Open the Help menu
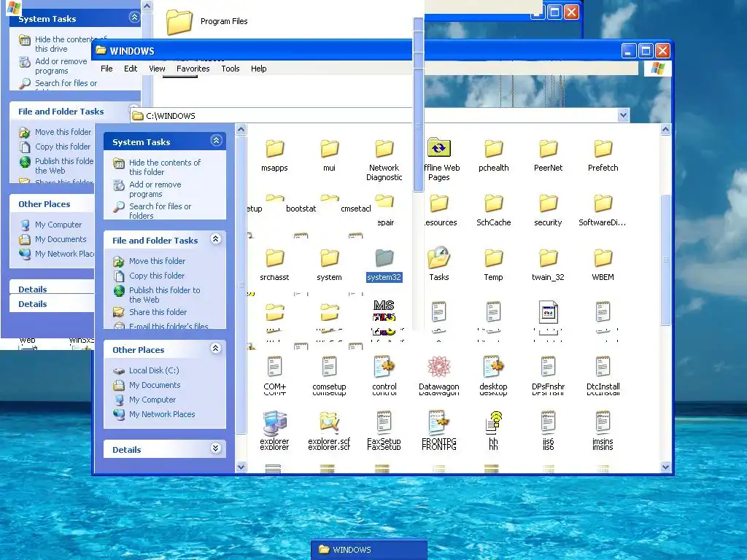Screen dimensions: 747x560 pos(259,69)
